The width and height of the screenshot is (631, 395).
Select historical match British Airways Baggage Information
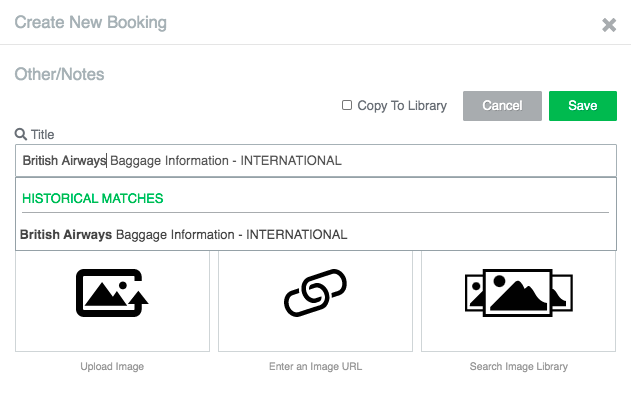coord(316,235)
